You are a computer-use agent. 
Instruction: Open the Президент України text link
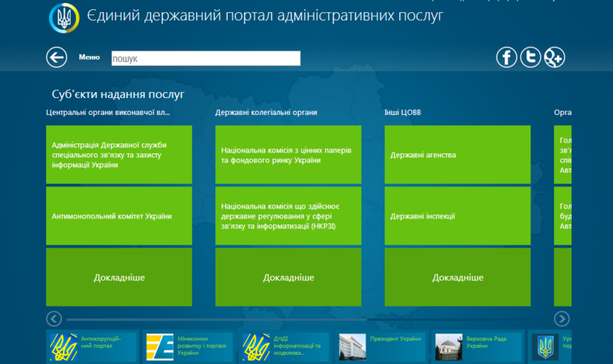pyautogui.click(x=395, y=339)
